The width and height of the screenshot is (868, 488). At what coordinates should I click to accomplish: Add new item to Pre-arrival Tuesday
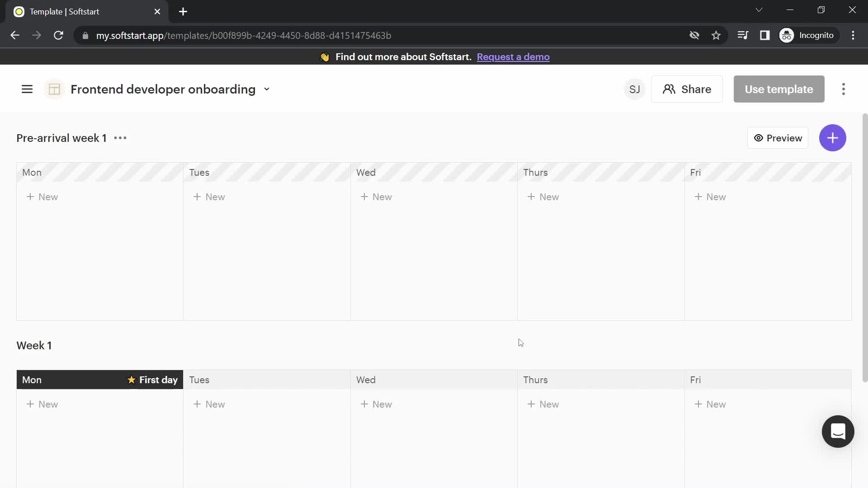209,197
